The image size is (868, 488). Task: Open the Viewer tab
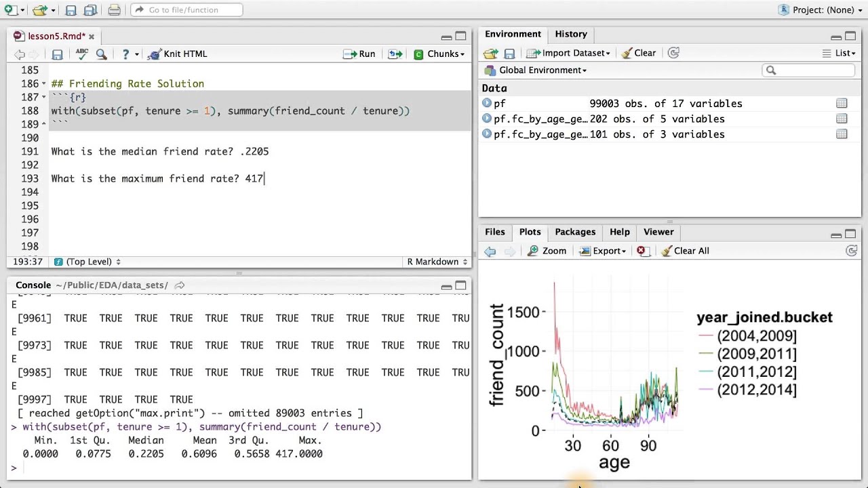point(658,232)
